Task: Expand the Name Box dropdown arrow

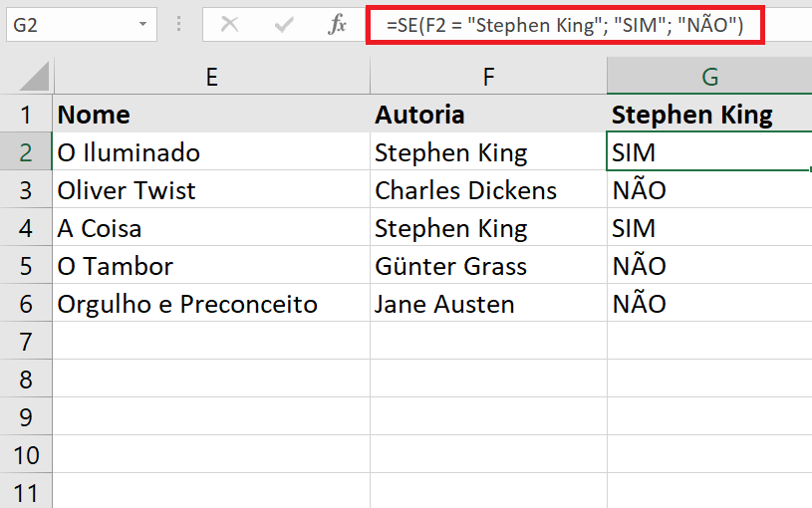Action: point(142,24)
